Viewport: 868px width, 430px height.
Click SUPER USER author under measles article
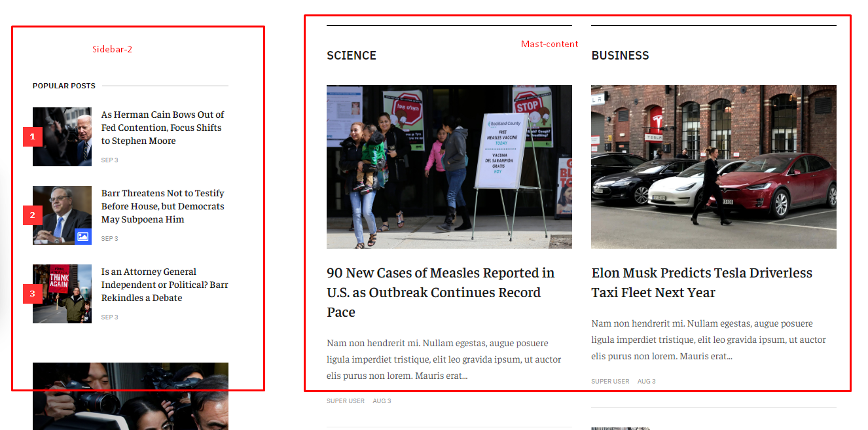[x=346, y=401]
